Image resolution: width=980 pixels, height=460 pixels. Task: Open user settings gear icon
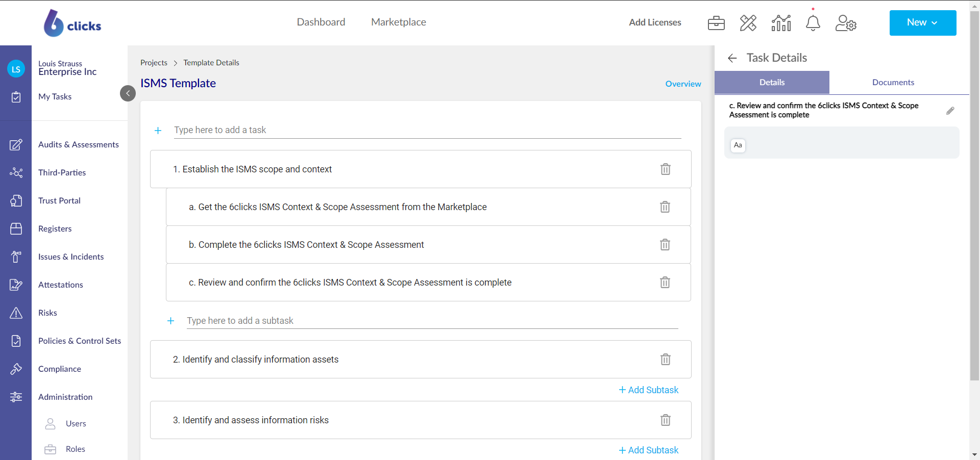point(846,23)
